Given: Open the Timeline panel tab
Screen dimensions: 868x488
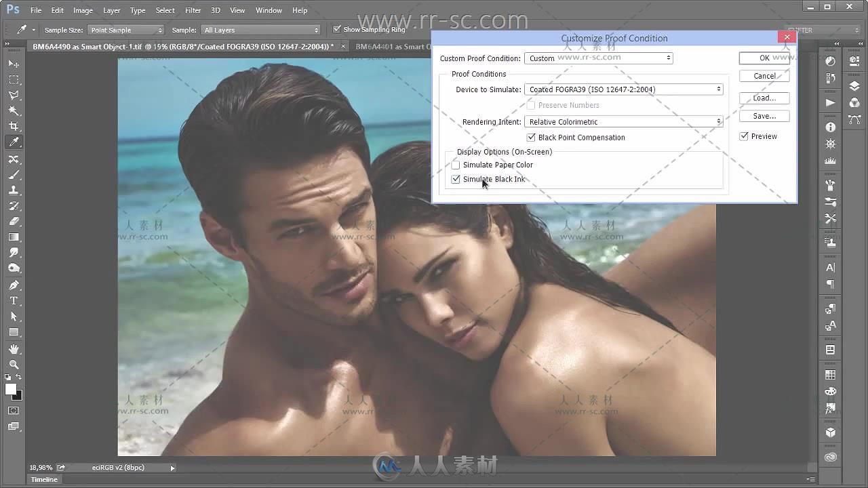Looking at the screenshot, I should [44, 479].
